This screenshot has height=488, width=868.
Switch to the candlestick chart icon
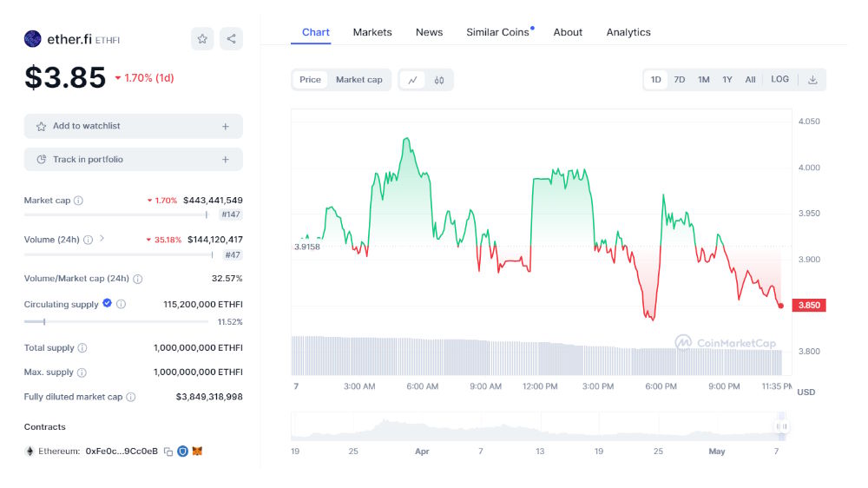click(439, 80)
